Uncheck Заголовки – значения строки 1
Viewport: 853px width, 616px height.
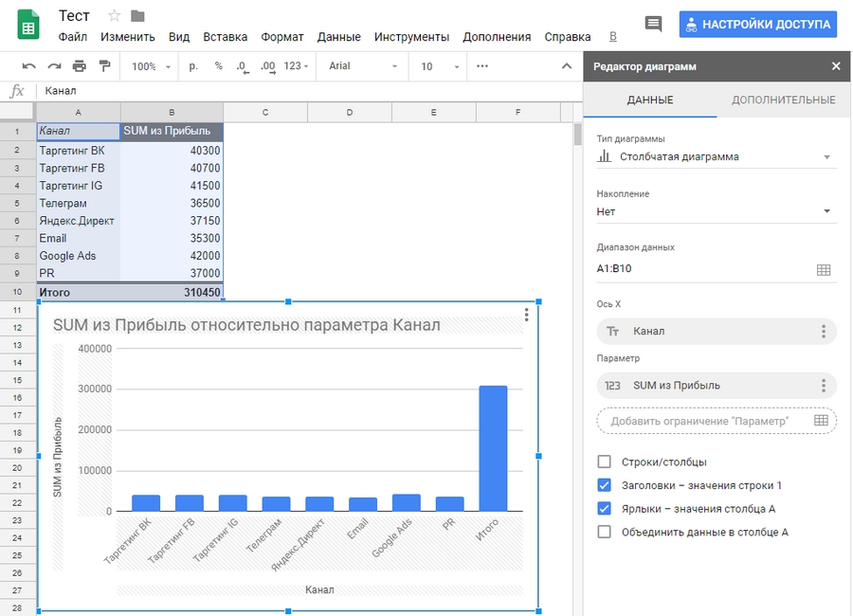[605, 485]
